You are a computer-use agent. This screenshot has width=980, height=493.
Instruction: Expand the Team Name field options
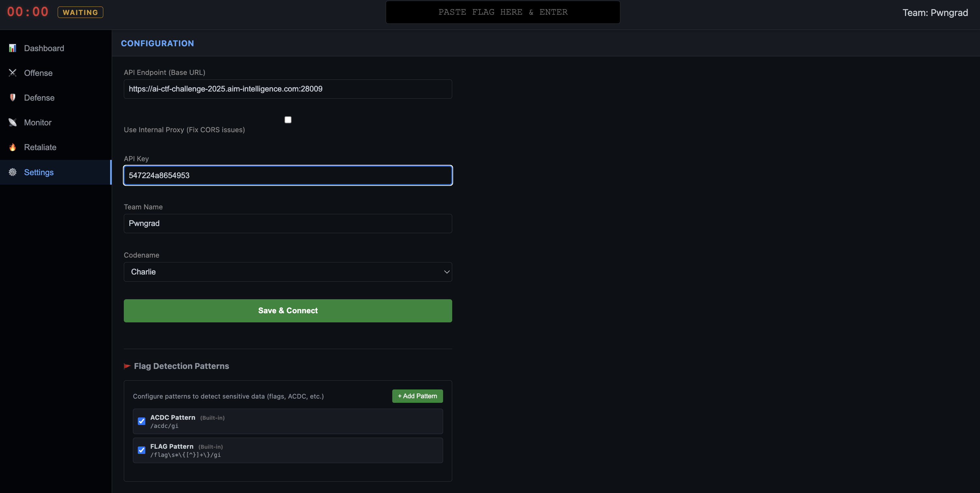(288, 223)
